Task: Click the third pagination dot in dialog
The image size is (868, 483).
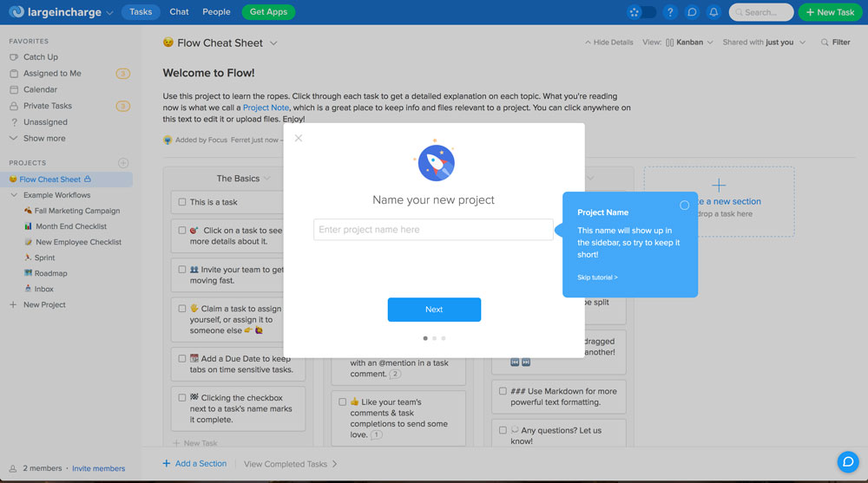Action: 444,338
